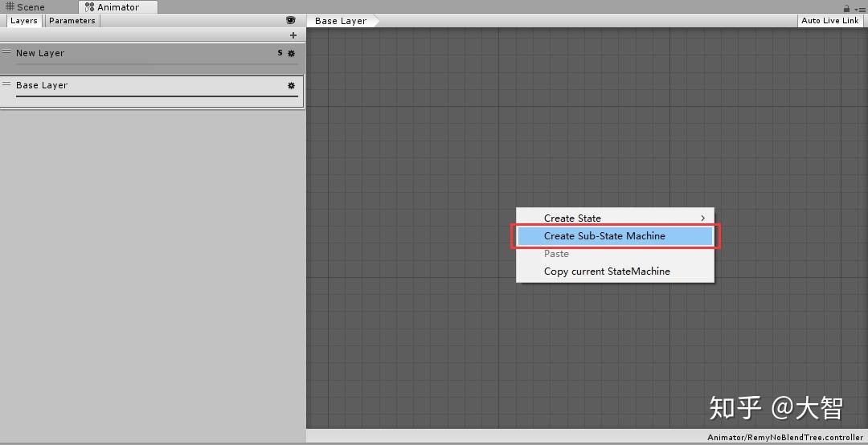Click the drag handle of New Layer

click(x=6, y=51)
